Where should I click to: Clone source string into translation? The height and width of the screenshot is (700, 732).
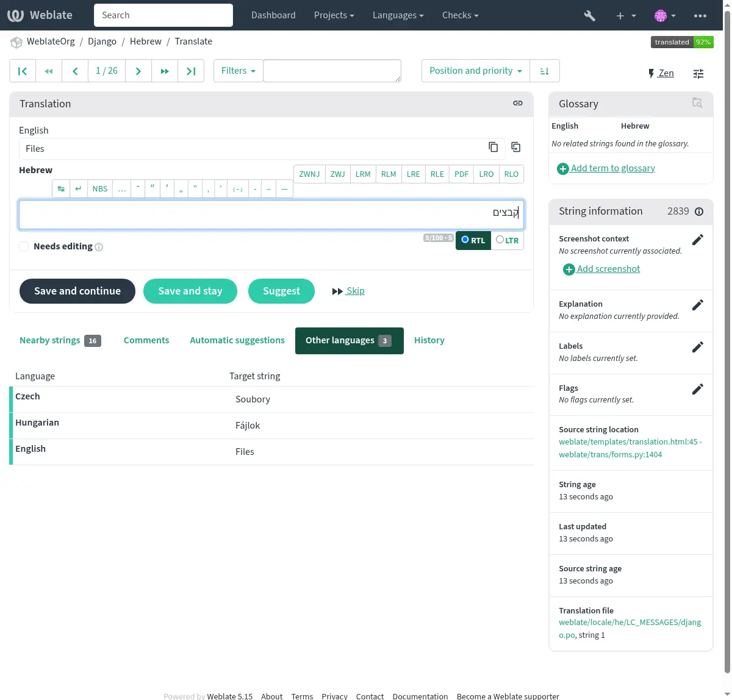point(516,147)
